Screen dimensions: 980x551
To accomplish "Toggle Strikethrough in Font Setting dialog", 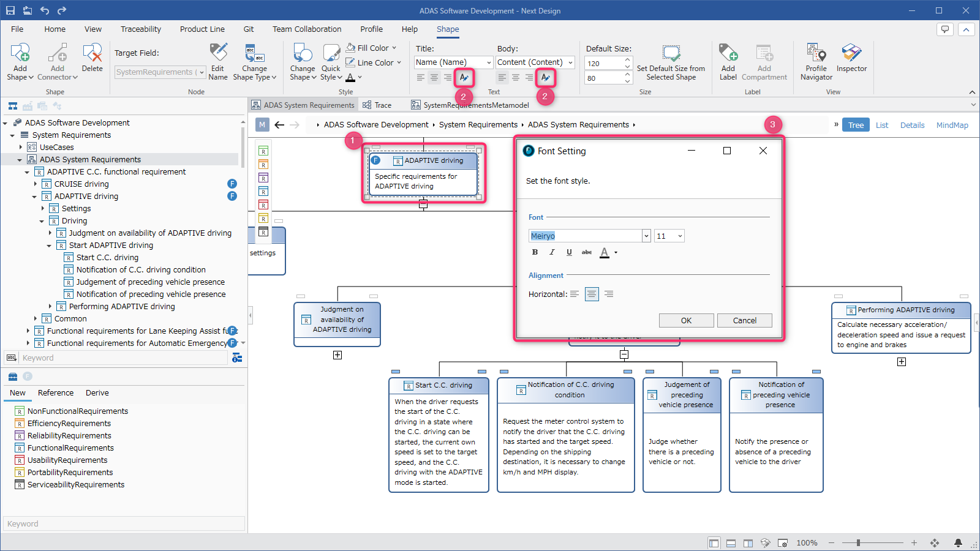I will tap(587, 252).
